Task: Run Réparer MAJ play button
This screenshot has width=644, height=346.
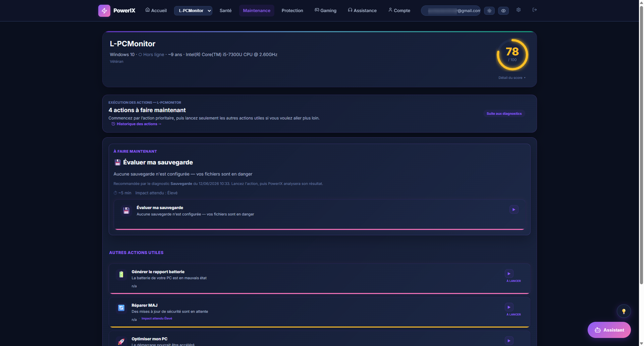Action: tap(509, 307)
